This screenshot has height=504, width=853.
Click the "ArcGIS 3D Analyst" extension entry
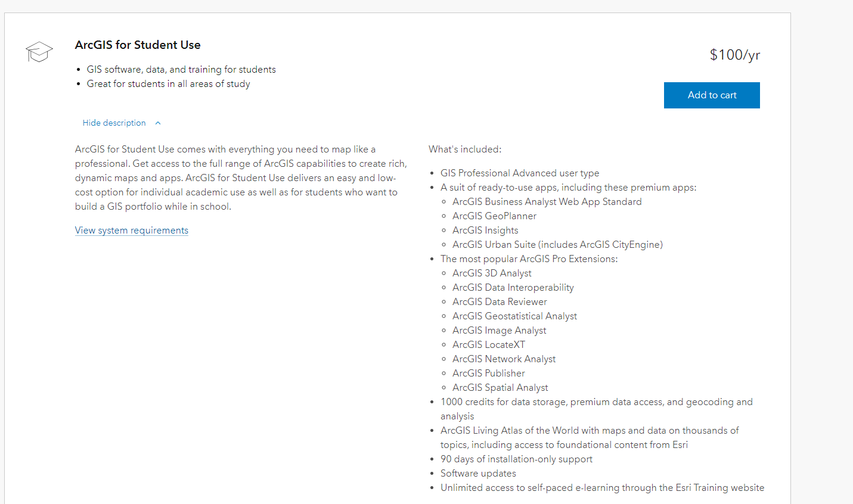coord(492,273)
